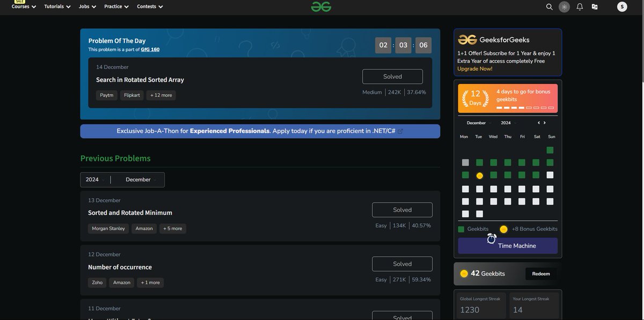
Task: Click the alarm clock icon above Time Machine
Action: [x=492, y=238]
